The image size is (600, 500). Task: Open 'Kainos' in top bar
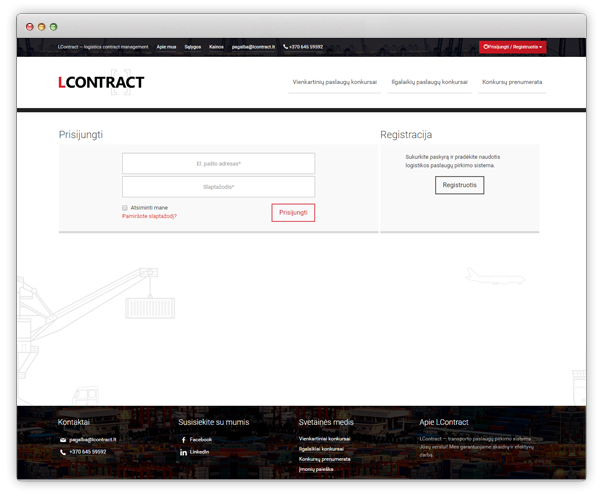click(x=216, y=47)
